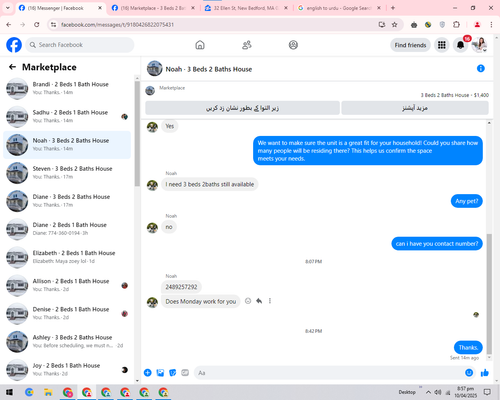
Task: Click the chat messages vertical scrollbar
Action: 489,293
